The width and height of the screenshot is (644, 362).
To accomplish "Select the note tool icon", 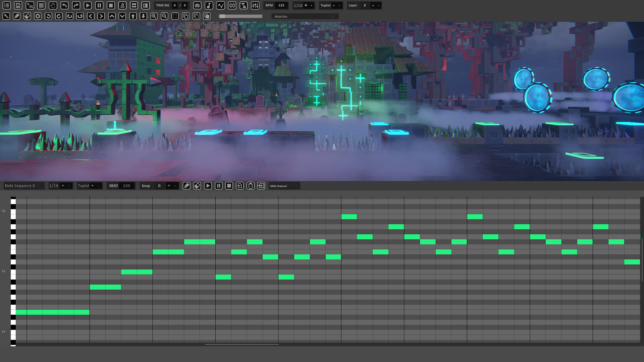I will click(209, 5).
